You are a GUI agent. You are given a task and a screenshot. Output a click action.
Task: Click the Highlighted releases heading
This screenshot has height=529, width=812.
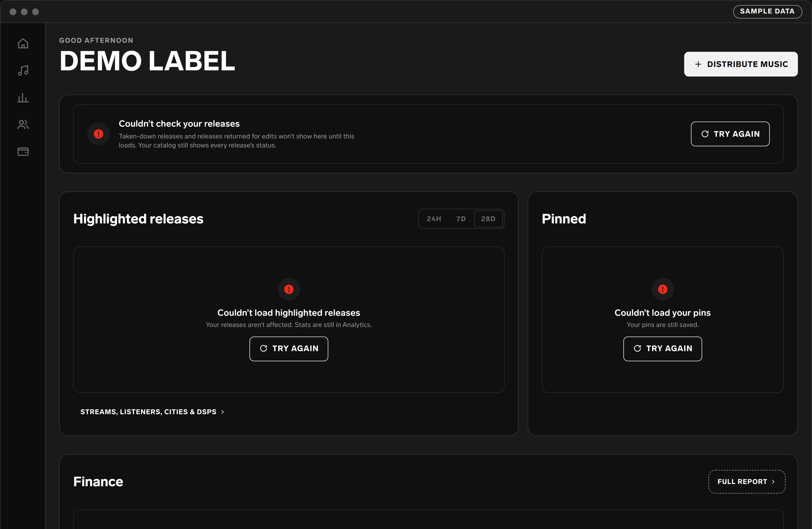(x=138, y=219)
